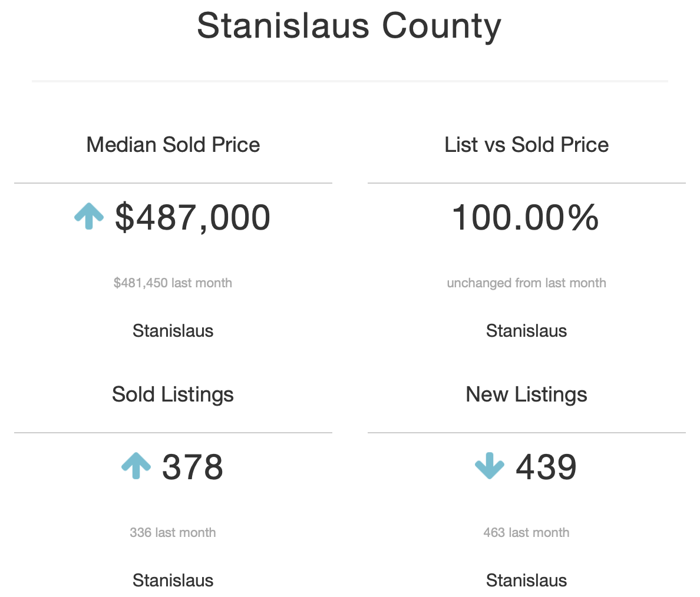Image resolution: width=700 pixels, height=597 pixels.
Task: Select the 100.00% list vs sold value
Action: 526,217
